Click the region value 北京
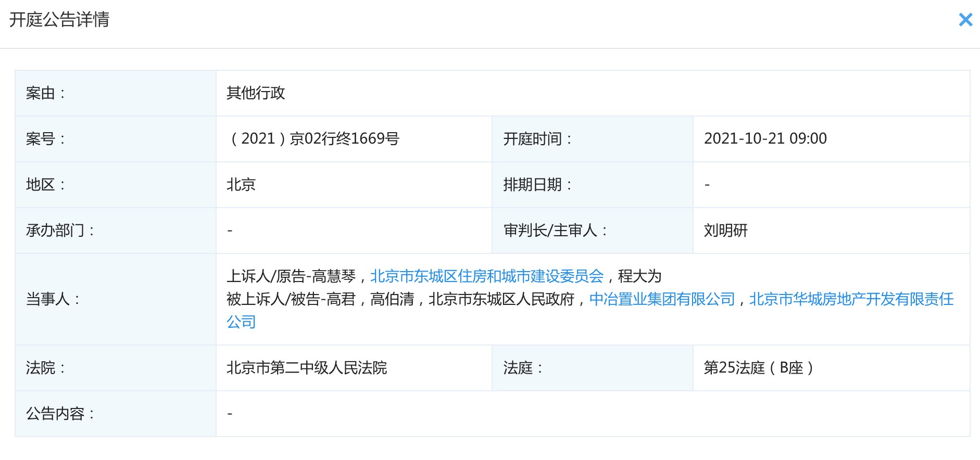 coord(241,185)
